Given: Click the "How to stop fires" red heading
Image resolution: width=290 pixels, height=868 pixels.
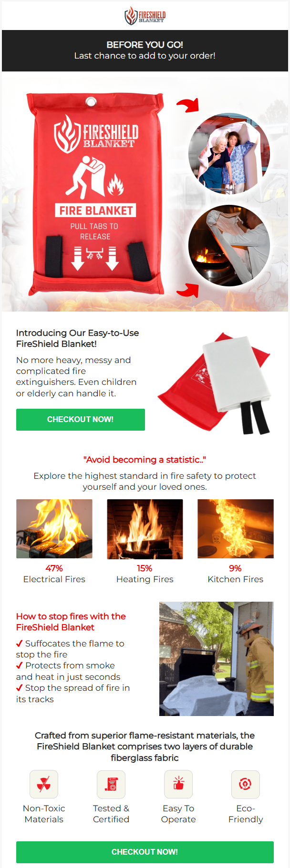Looking at the screenshot, I should point(71,622).
